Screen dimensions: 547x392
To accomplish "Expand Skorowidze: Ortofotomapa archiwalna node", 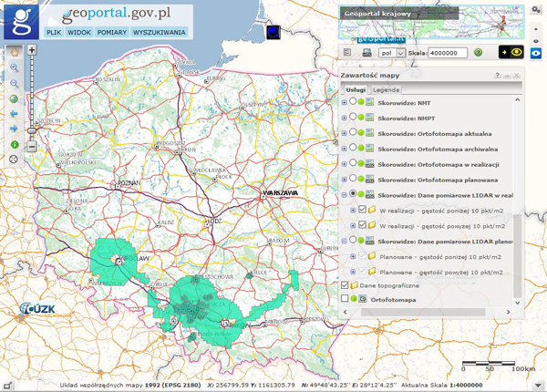I will (344, 149).
